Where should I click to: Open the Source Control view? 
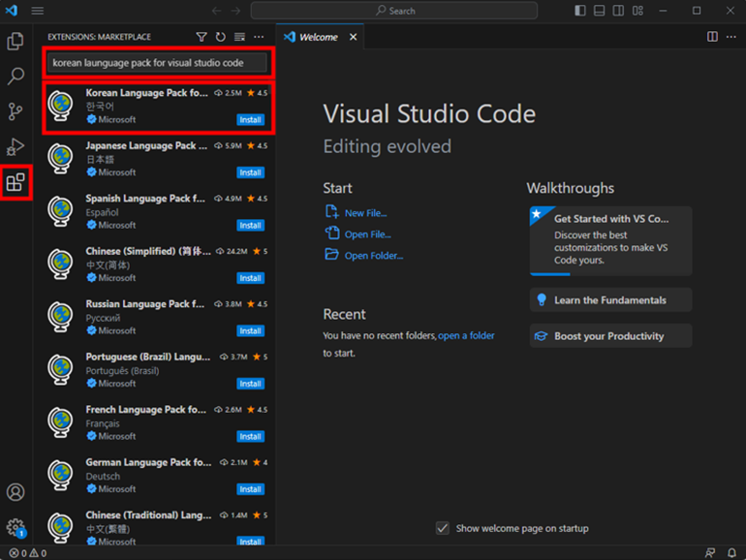point(16,111)
